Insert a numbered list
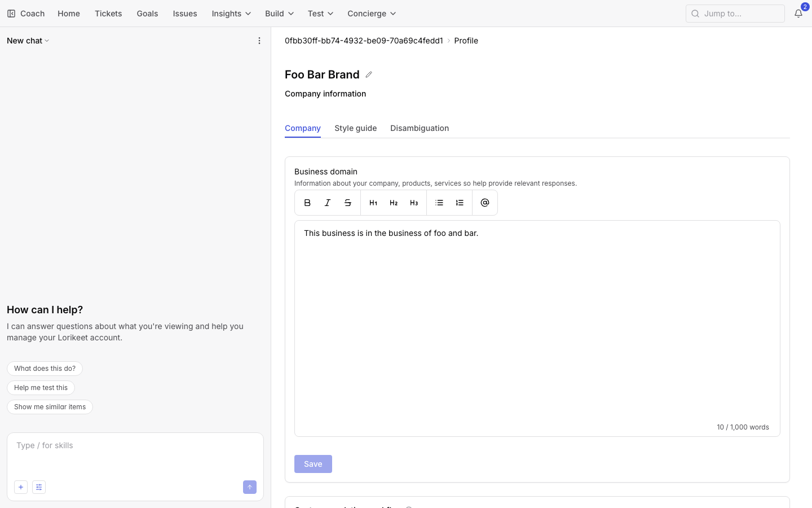 (460, 203)
